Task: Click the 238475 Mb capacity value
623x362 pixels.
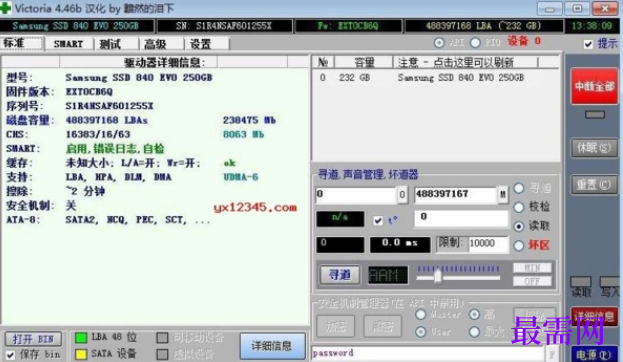Action: pyautogui.click(x=249, y=120)
